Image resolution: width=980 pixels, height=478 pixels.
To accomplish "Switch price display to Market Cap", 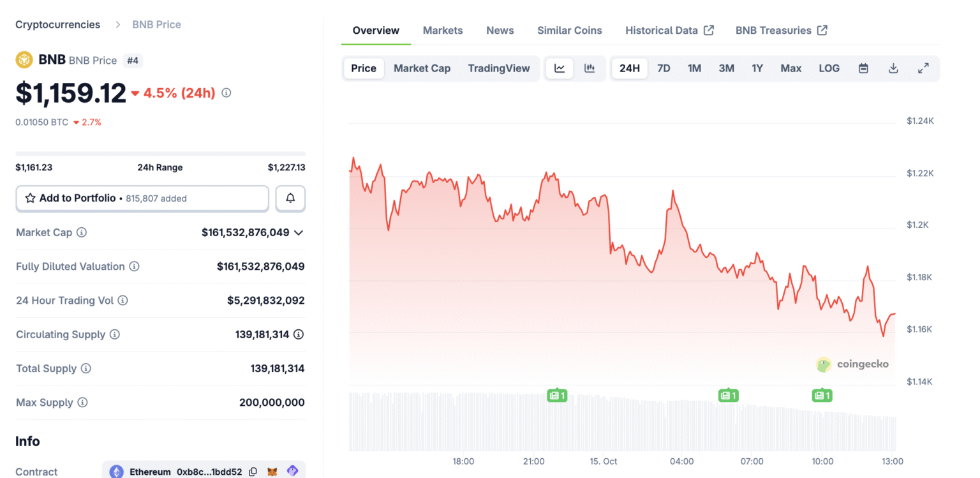I will click(x=422, y=68).
